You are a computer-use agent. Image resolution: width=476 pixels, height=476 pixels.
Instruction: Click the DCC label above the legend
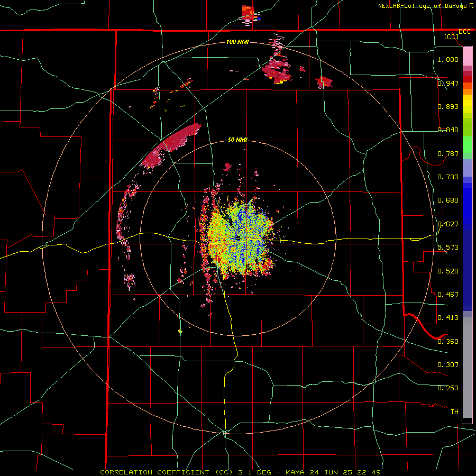click(x=464, y=32)
